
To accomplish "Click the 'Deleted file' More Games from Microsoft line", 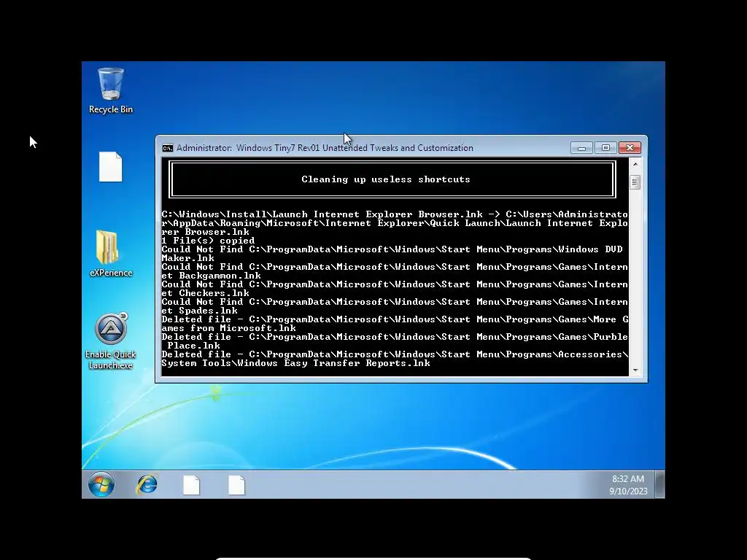I will coord(395,324).
